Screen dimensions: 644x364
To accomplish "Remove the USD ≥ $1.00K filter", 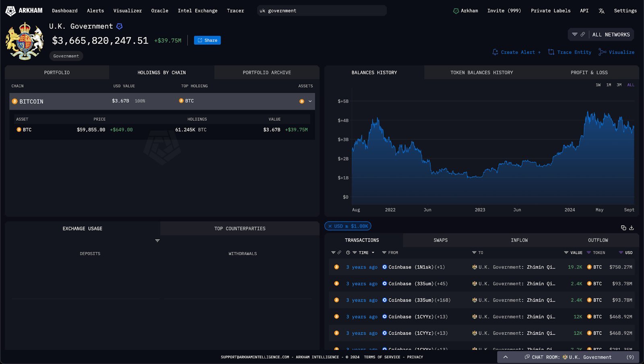I will tap(330, 226).
